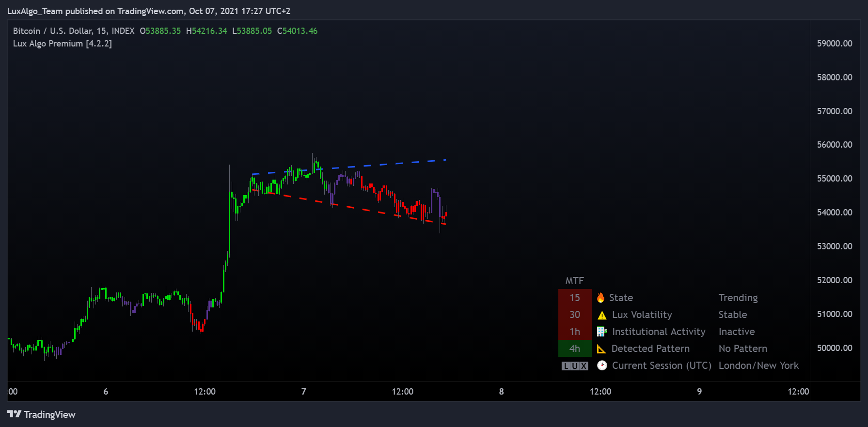Screen dimensions: 868x427
Task: Click the State fire icon
Action: tap(601, 298)
